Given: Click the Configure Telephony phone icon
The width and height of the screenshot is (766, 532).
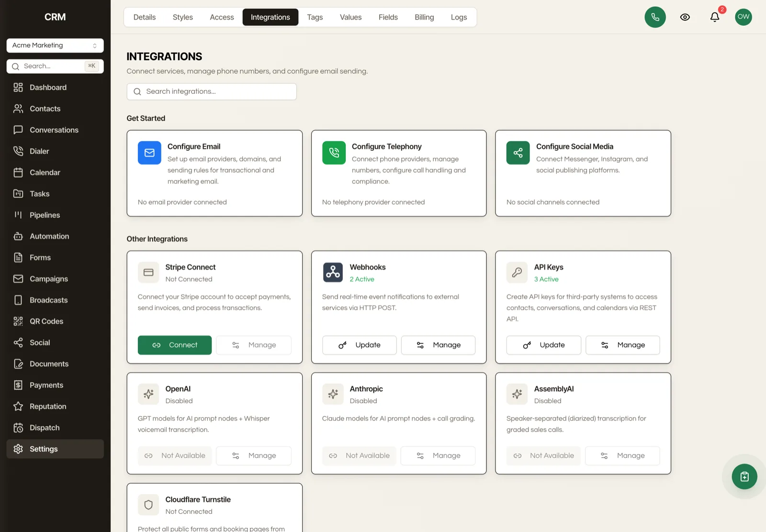Looking at the screenshot, I should (334, 153).
